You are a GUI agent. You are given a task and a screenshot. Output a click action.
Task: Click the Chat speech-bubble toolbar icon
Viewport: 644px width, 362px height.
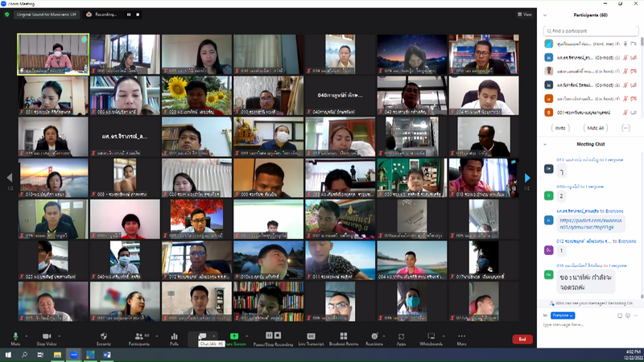[x=203, y=336]
